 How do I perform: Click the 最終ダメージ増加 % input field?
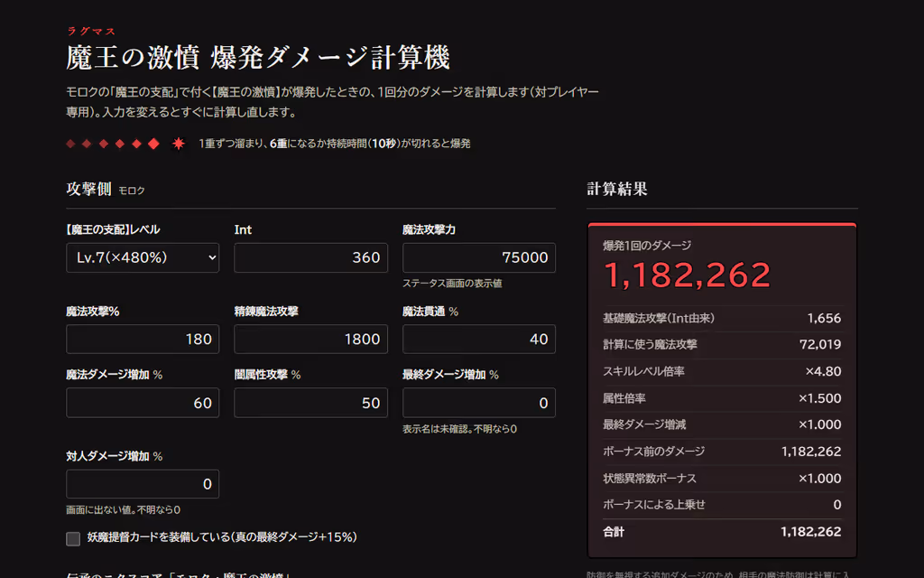(479, 403)
